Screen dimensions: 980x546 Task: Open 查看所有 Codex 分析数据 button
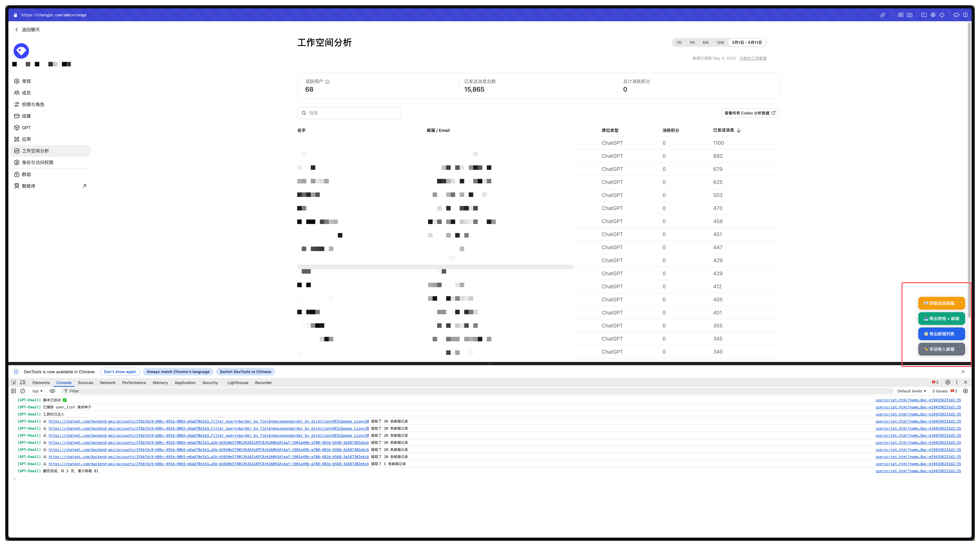pos(750,113)
